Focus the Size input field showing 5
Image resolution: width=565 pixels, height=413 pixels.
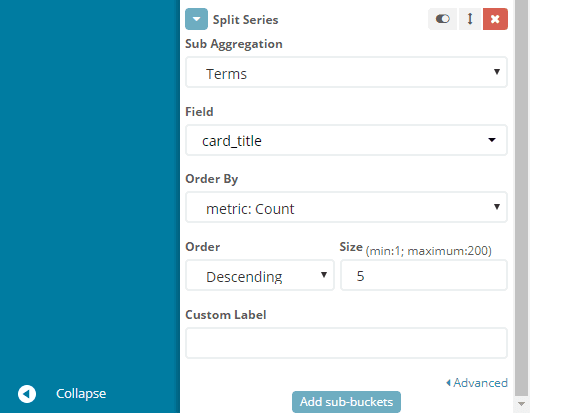(424, 275)
